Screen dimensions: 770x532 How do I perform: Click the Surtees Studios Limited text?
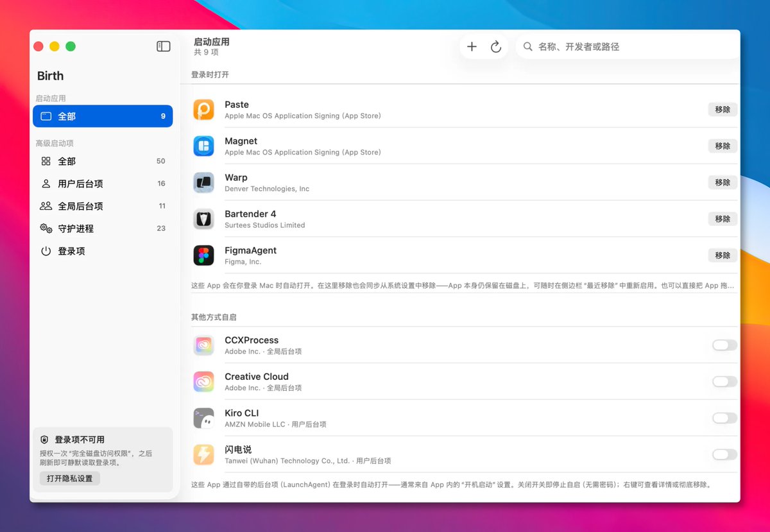tap(265, 225)
